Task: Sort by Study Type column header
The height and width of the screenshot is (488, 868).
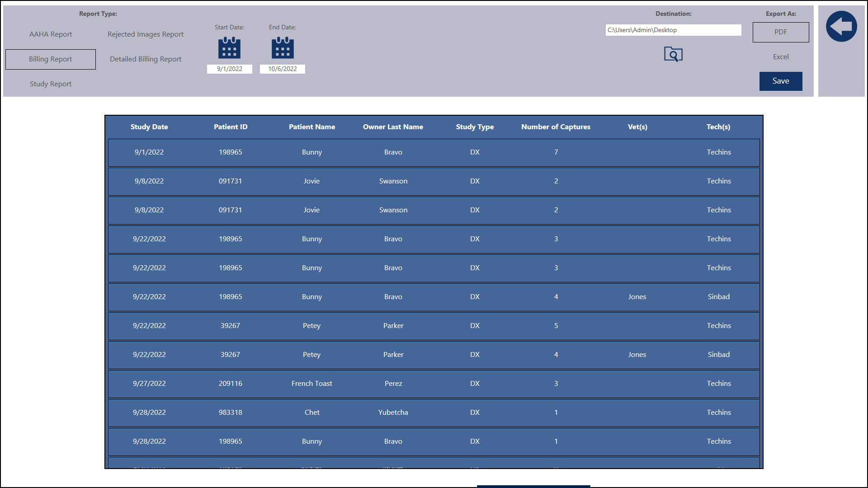Action: [x=475, y=127]
